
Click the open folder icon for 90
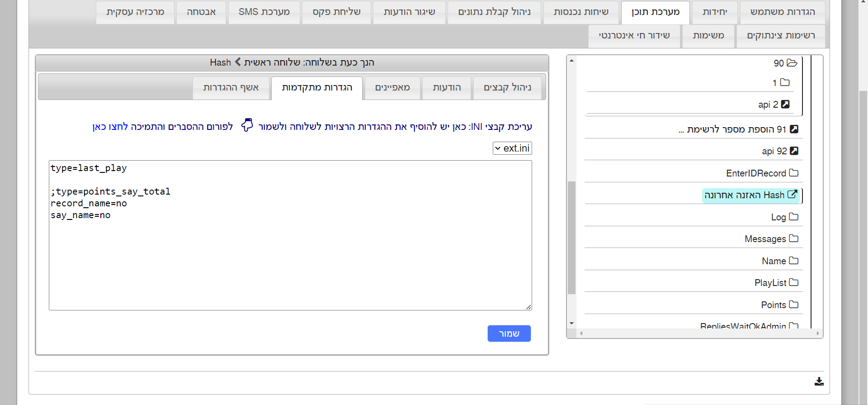coord(792,63)
